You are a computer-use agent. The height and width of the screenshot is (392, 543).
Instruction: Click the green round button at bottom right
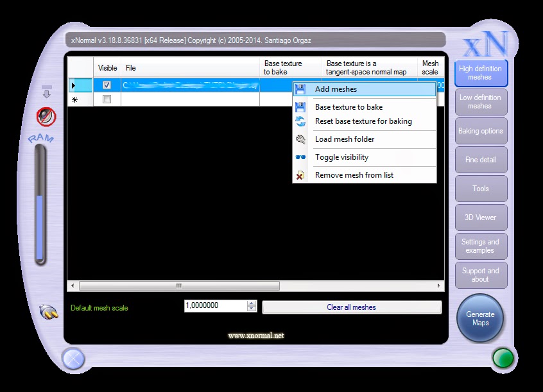point(503,358)
